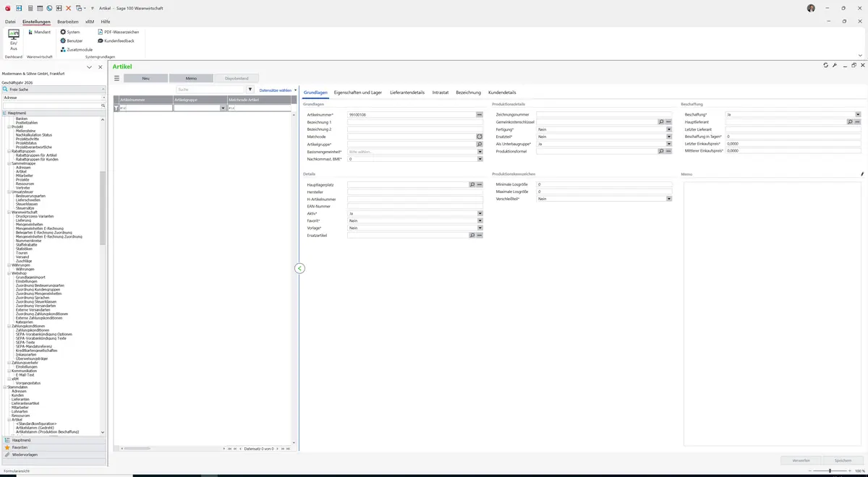868x477 pixels.
Task: Click the calculator icon in quick access toolbar
Action: pos(30,7)
